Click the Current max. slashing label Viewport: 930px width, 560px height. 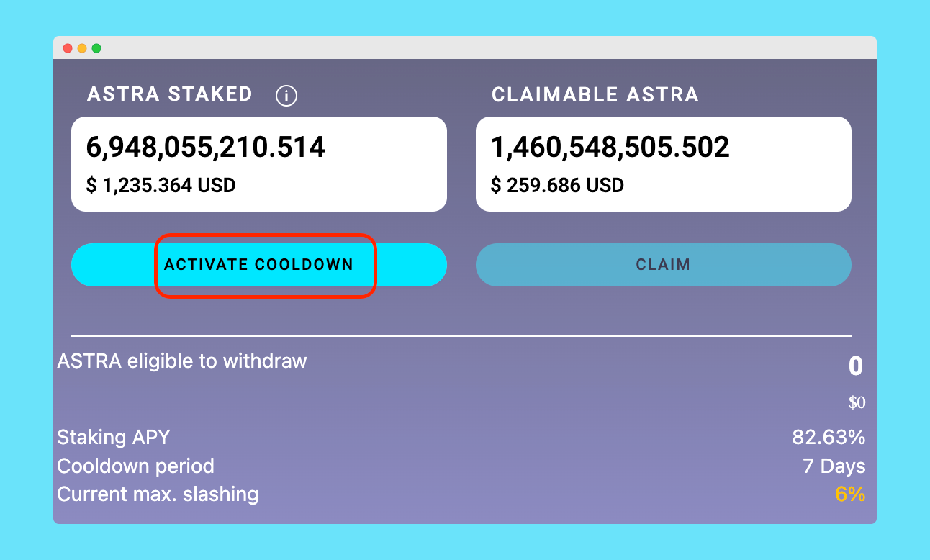(x=158, y=494)
